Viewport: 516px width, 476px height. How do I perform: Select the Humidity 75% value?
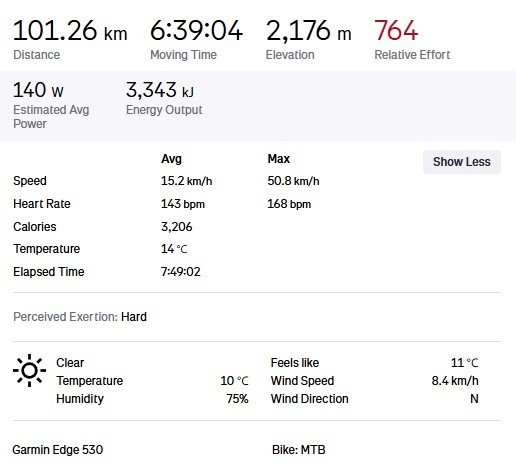coord(237,399)
